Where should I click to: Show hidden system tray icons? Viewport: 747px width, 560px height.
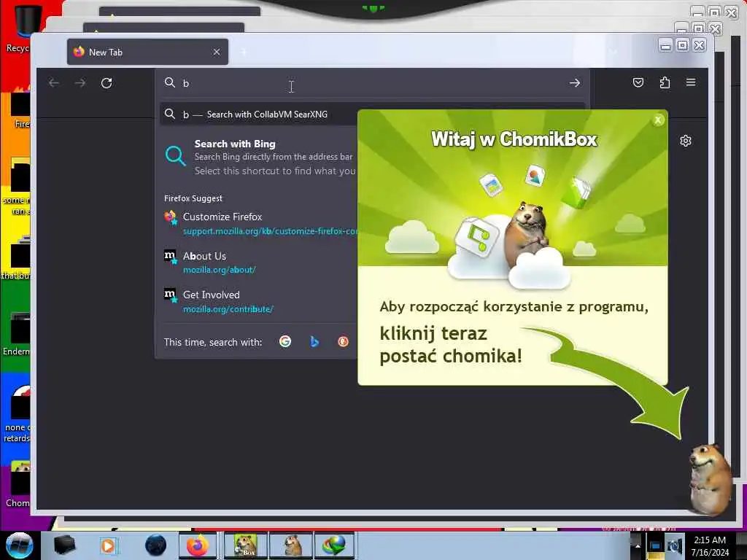point(637,545)
